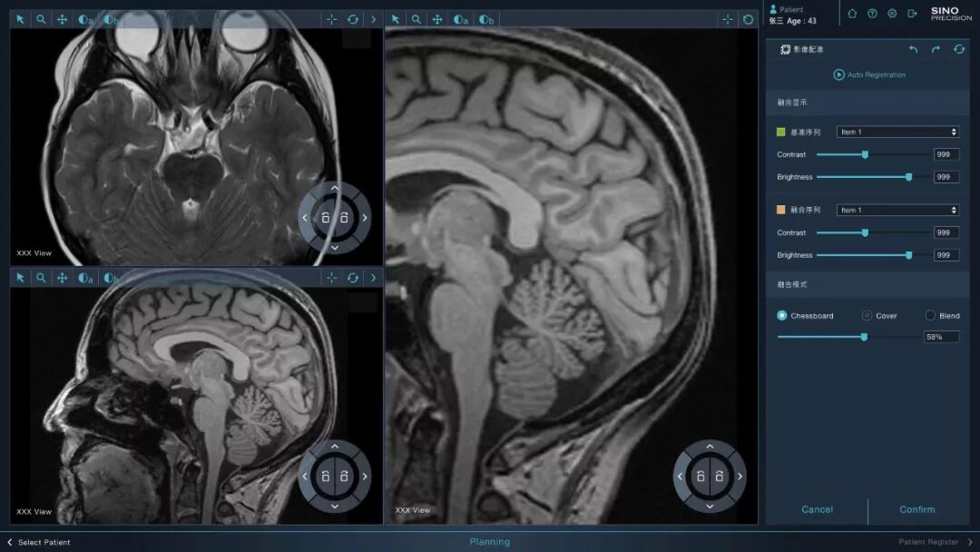Start Auto Registration
This screenshot has width=980, height=552.
pos(868,74)
